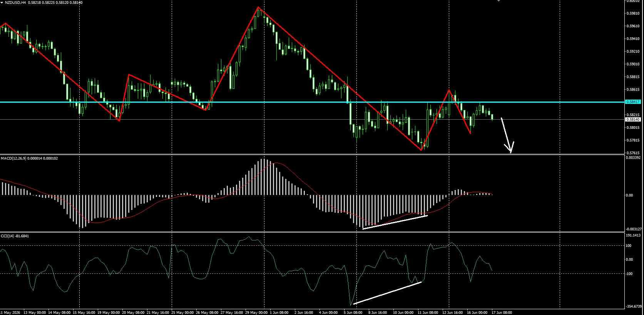Click the MACD scale maximum 0.003392
Viewport: 644px width, 315px height.
pos(634,158)
